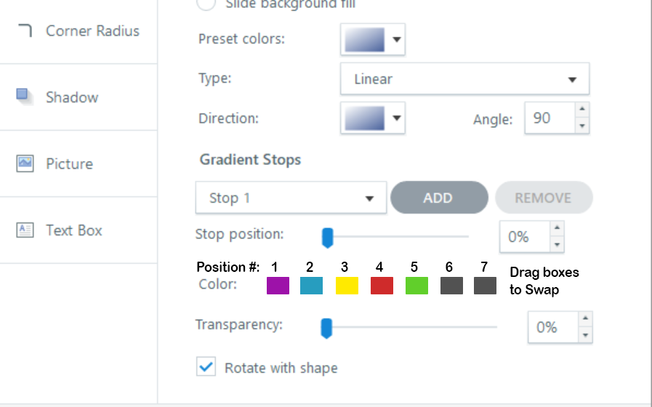652x407 pixels.
Task: Click the Text Box icon
Action: point(25,230)
